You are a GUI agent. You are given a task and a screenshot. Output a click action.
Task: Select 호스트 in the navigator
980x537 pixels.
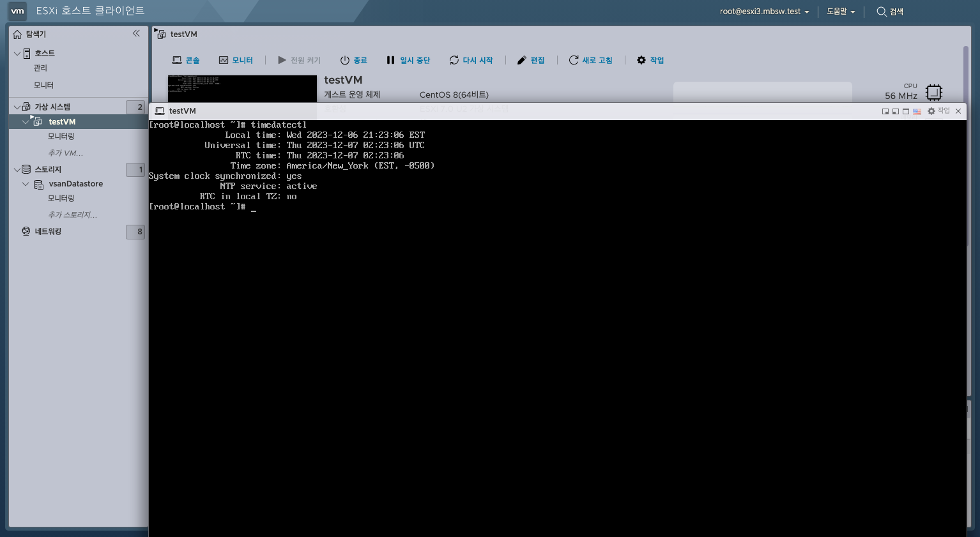[x=45, y=53]
